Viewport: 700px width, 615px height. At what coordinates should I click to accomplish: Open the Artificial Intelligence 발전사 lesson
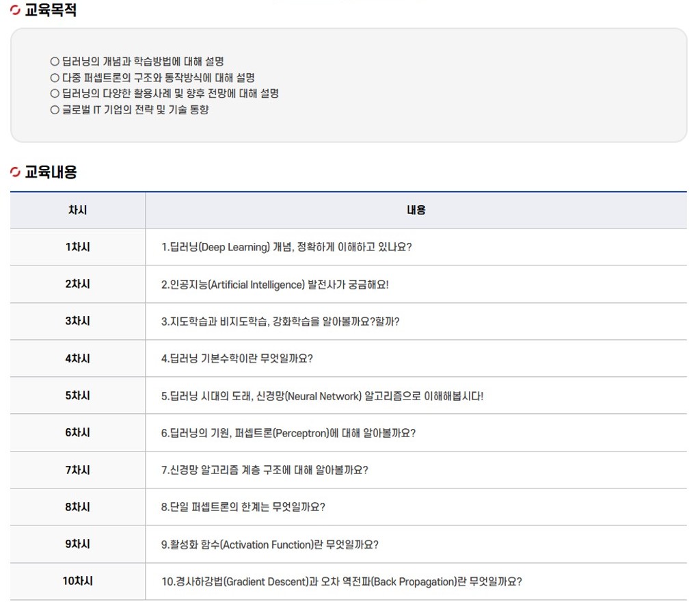[275, 285]
